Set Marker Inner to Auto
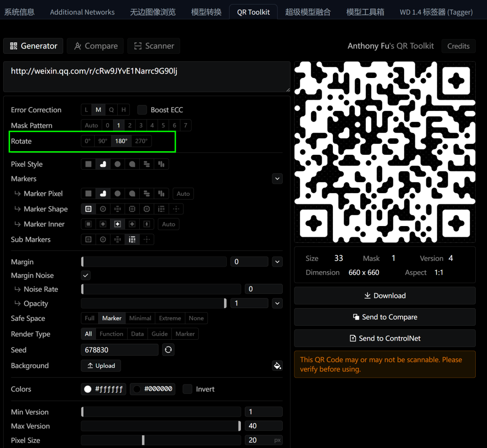The width and height of the screenshot is (487, 448). (168, 224)
